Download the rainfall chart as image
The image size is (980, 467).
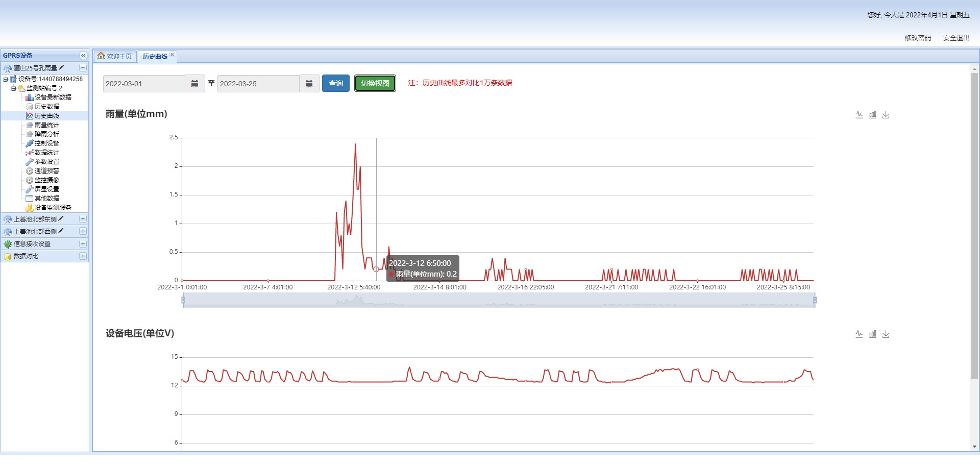[886, 115]
